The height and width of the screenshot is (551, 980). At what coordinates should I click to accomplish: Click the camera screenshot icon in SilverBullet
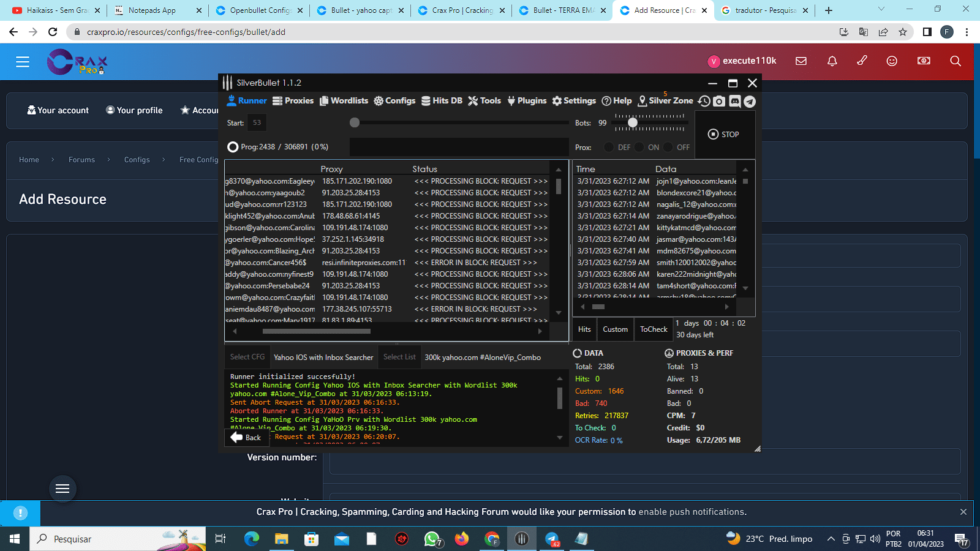coord(719,101)
